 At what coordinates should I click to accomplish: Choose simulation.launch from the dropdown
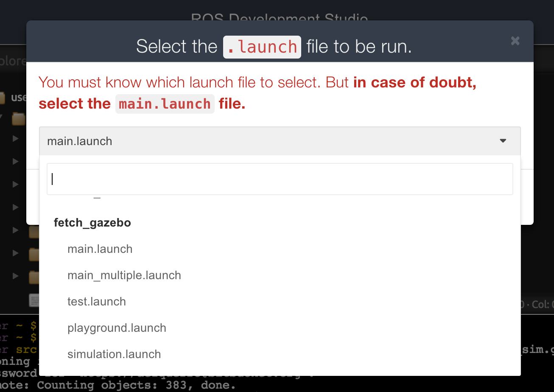[114, 354]
